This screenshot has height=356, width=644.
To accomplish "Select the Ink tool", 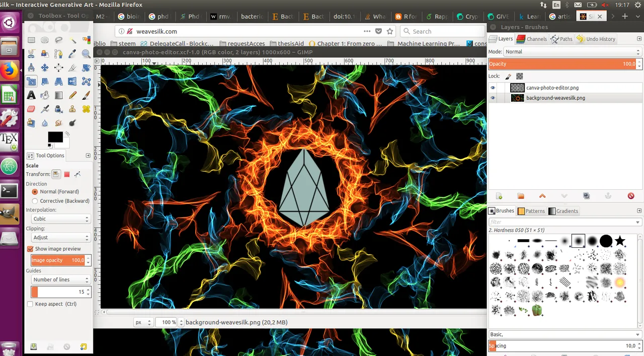I will tap(59, 108).
